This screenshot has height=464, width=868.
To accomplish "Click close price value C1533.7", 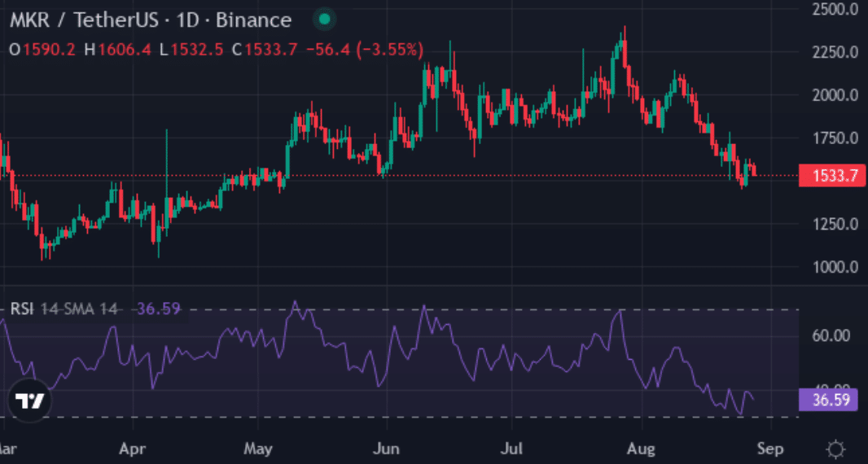I will (x=265, y=50).
